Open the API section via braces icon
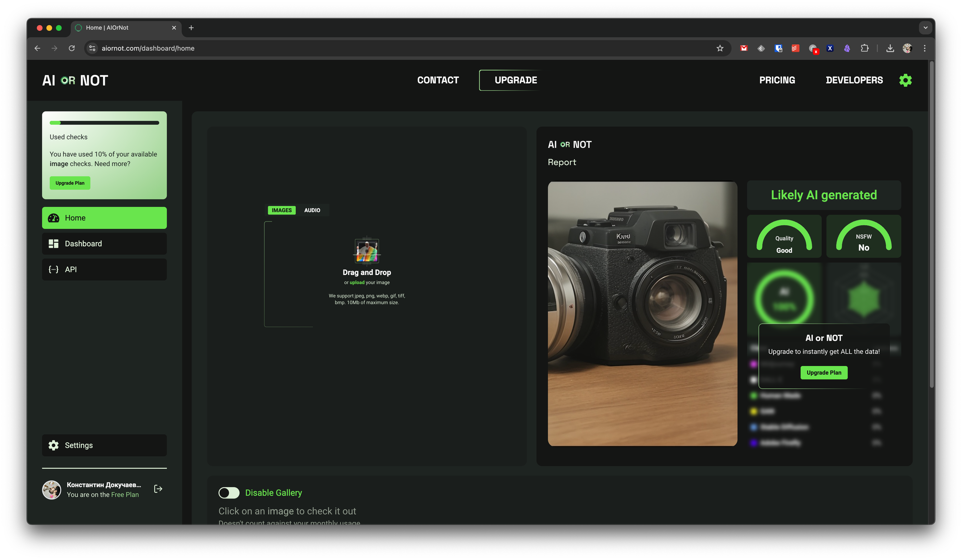This screenshot has height=560, width=962. pos(53,270)
